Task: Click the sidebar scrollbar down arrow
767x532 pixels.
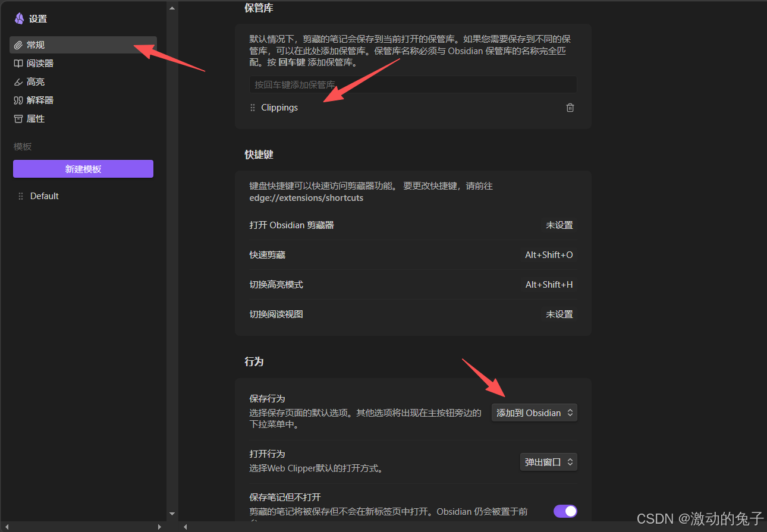Action: 172,514
